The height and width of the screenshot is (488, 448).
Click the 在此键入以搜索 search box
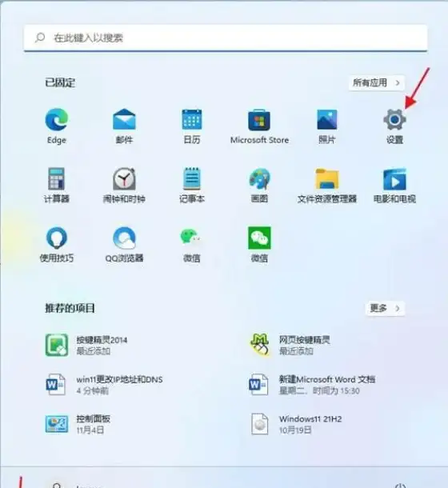(226, 38)
